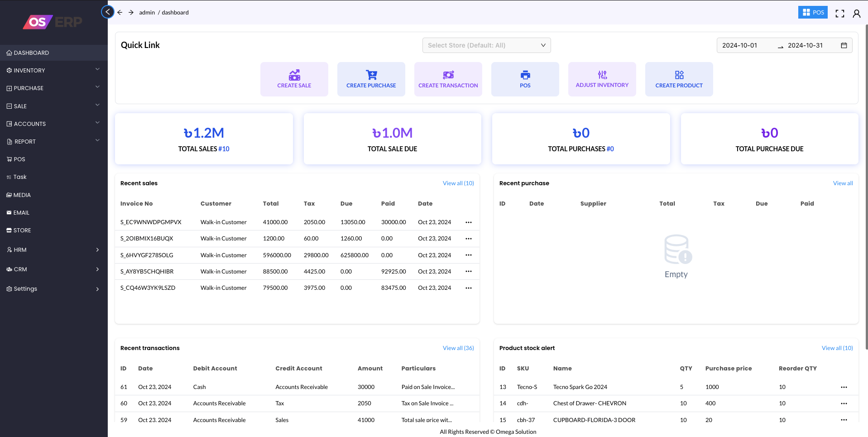Screen dimensions: 868x437
Task: Expand the Report menu in sidebar
Action: pos(53,141)
